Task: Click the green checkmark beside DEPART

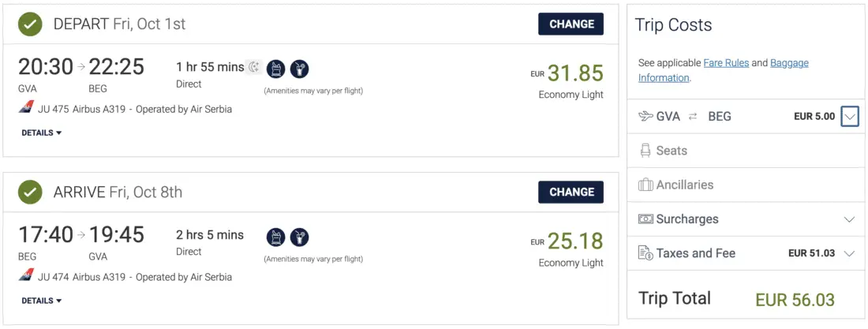Action: (31, 24)
